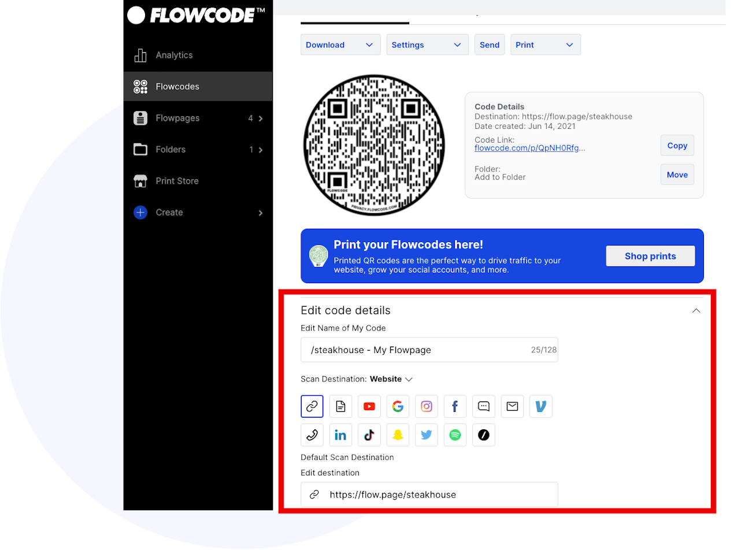Select the Google destination icon
The width and height of the screenshot is (756, 550).
[398, 406]
